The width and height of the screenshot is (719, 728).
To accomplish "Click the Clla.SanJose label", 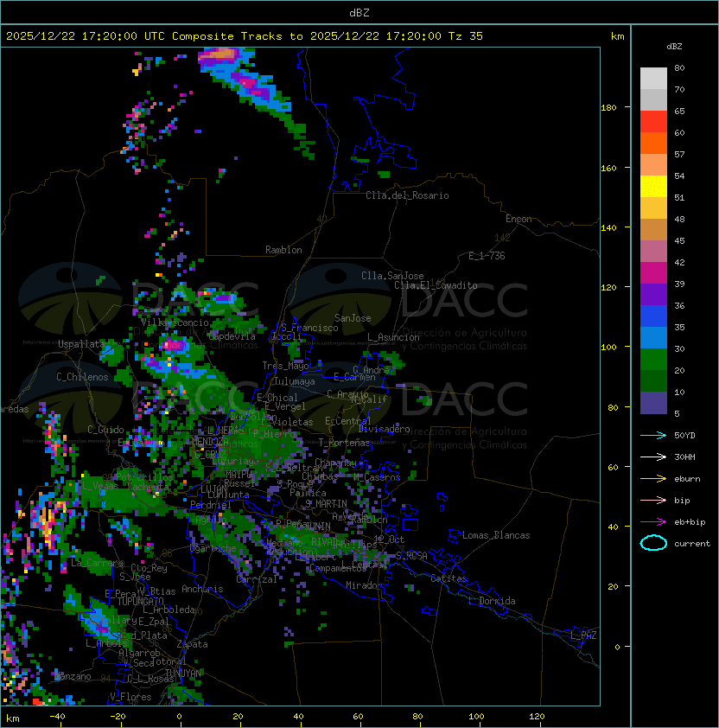I will click(392, 276).
